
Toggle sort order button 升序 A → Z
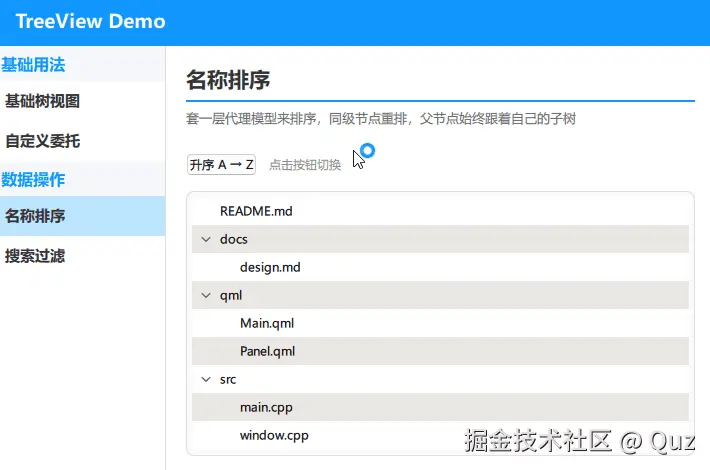(x=221, y=164)
